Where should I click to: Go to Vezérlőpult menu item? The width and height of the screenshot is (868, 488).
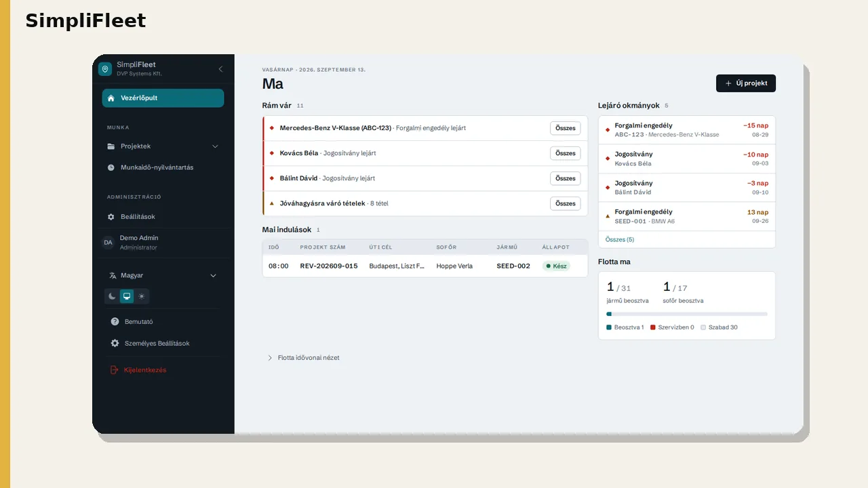tap(163, 98)
